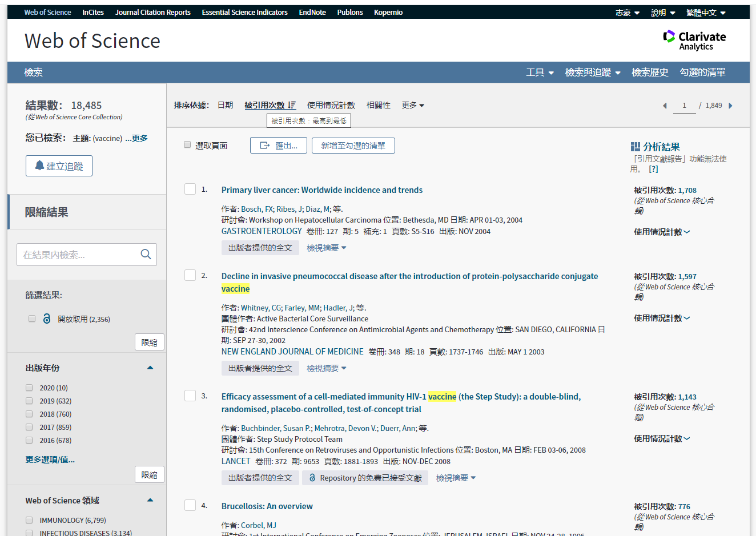Open the 志豪 user account dropdown
Image resolution: width=756 pixels, height=536 pixels.
click(628, 13)
